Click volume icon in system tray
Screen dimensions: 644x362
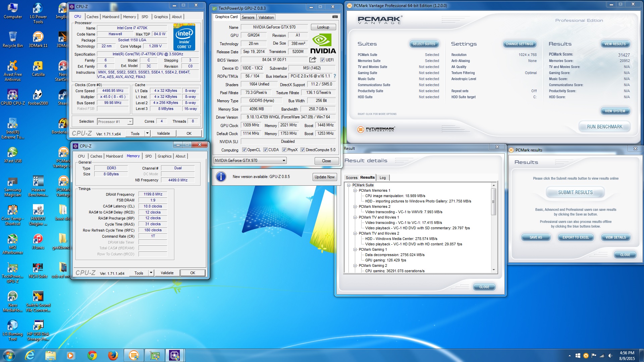tap(610, 355)
